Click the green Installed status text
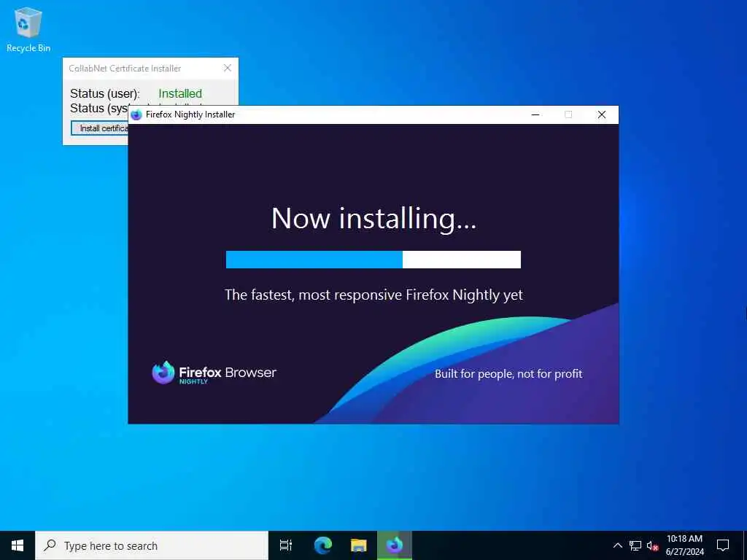Screen dimensions: 747x560 pos(180,93)
